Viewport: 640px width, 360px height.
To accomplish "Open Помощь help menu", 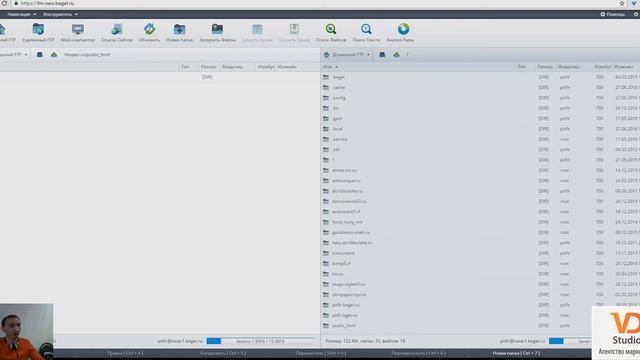I will pyautogui.click(x=612, y=14).
